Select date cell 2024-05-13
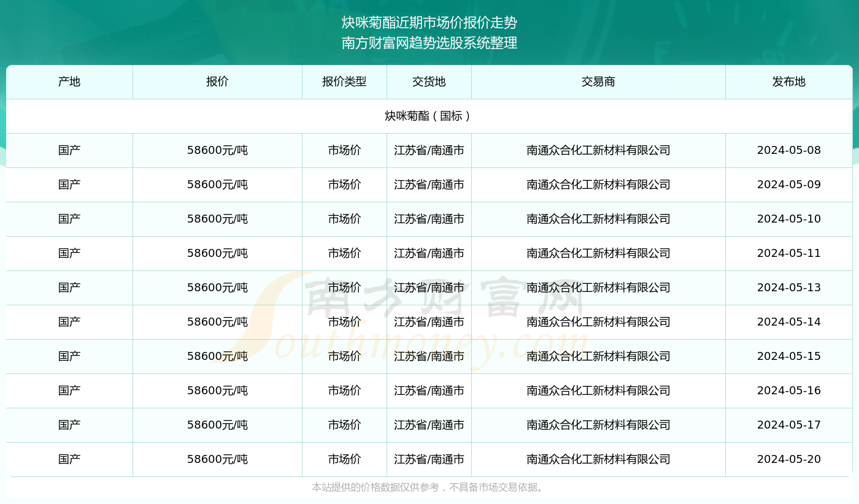The height and width of the screenshot is (504, 859). coord(789,288)
